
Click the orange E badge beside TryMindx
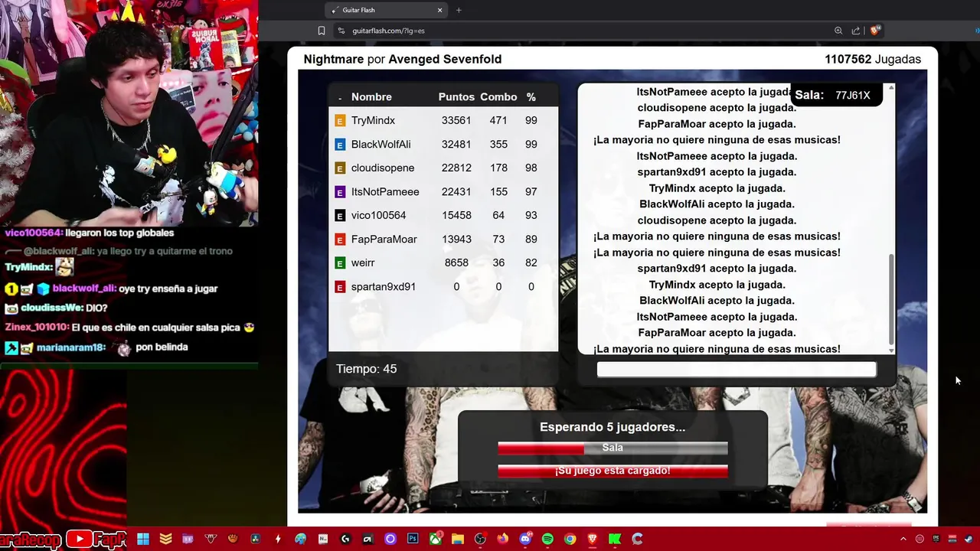pos(340,121)
